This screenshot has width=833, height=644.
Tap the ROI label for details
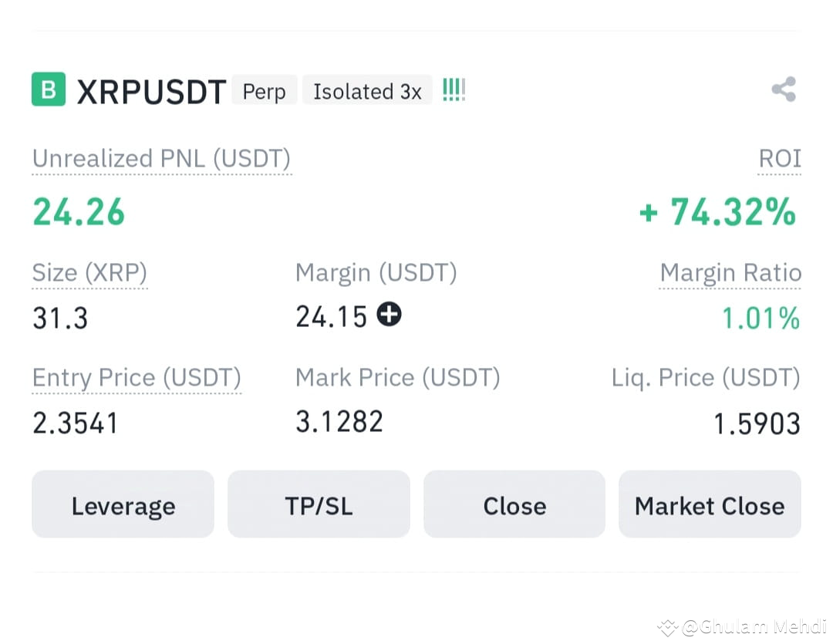click(x=779, y=158)
